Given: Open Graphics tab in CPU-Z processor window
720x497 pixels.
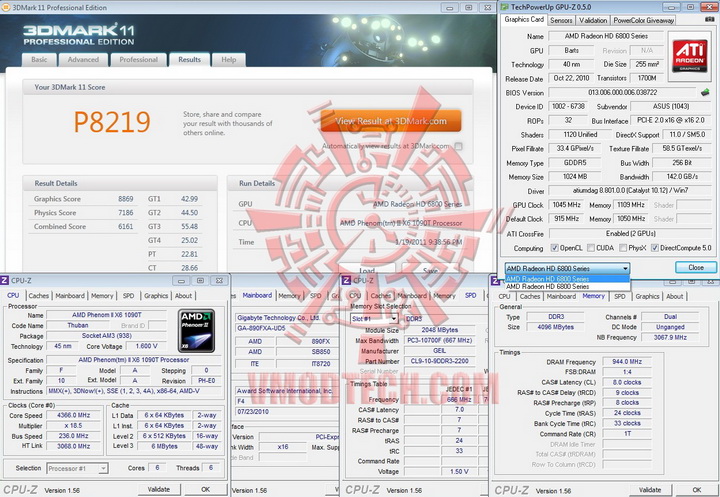Looking at the screenshot, I should [x=156, y=296].
